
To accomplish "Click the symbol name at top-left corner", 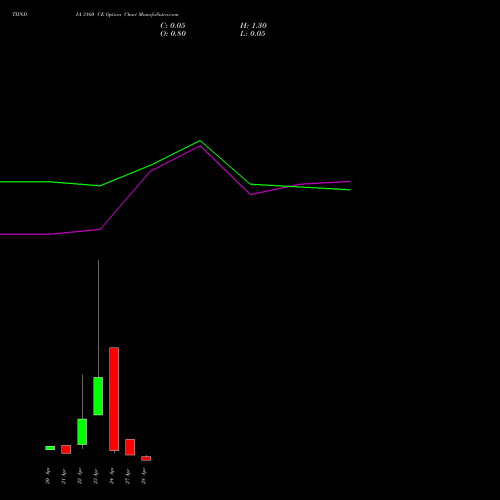I will [20, 14].
